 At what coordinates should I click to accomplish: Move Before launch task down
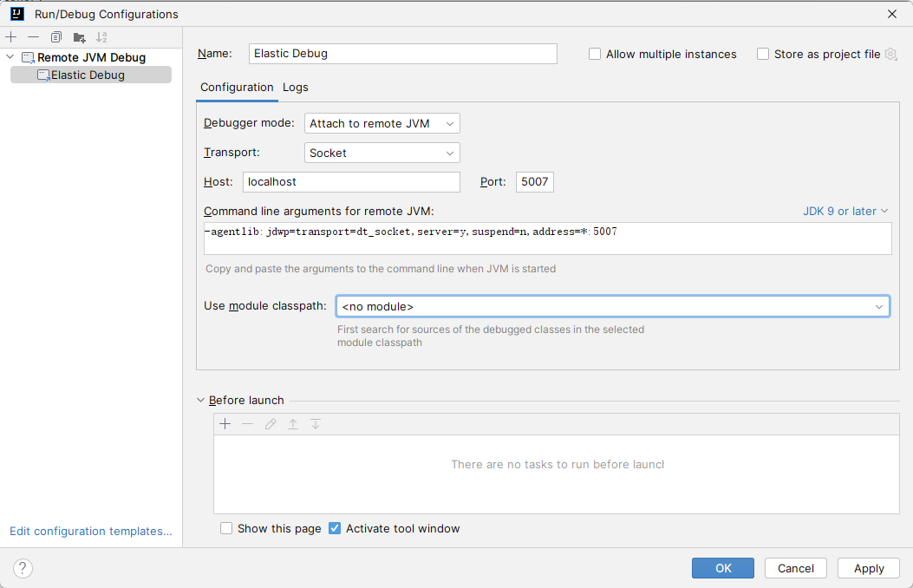click(316, 424)
